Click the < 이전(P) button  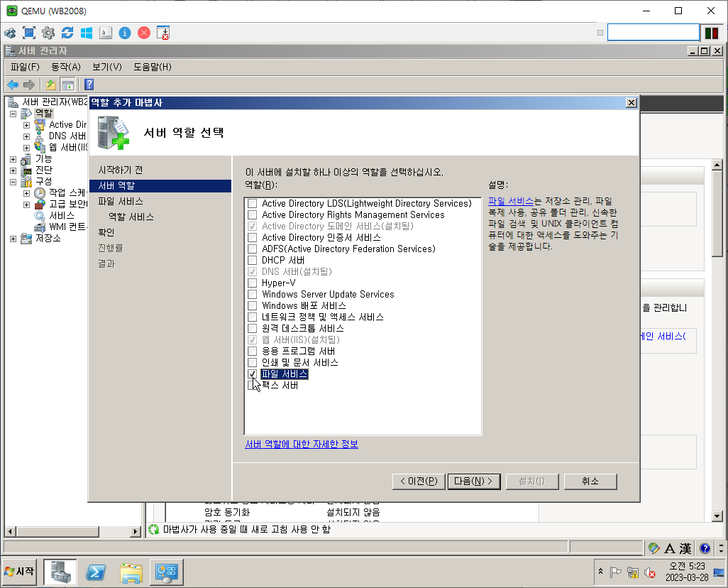coord(419,481)
